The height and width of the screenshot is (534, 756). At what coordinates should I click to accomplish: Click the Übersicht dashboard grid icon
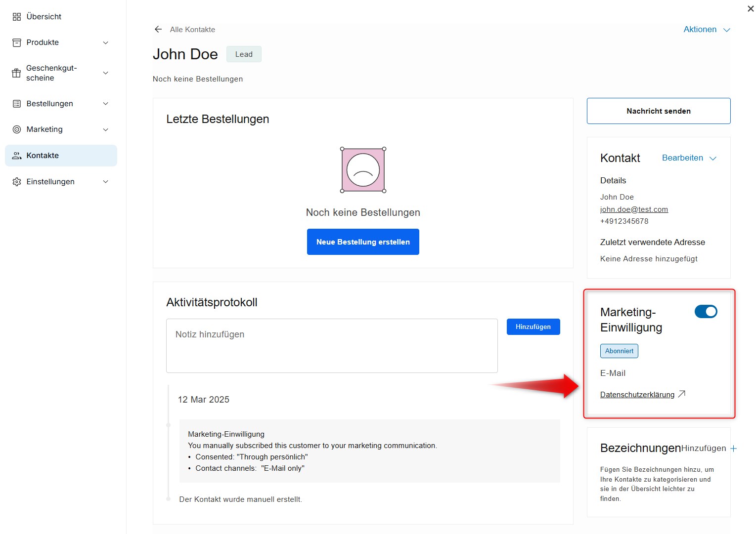(x=17, y=17)
